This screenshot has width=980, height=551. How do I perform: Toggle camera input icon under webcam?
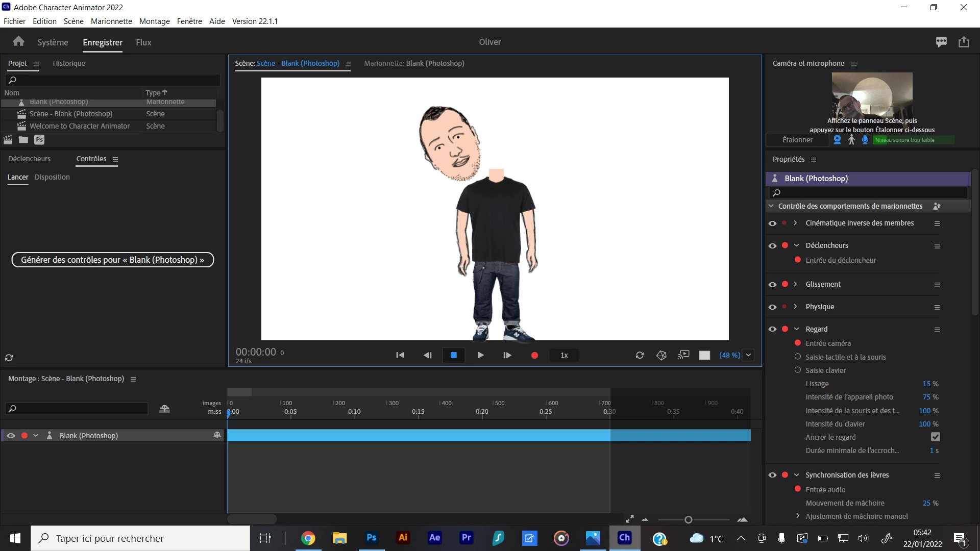coord(837,140)
